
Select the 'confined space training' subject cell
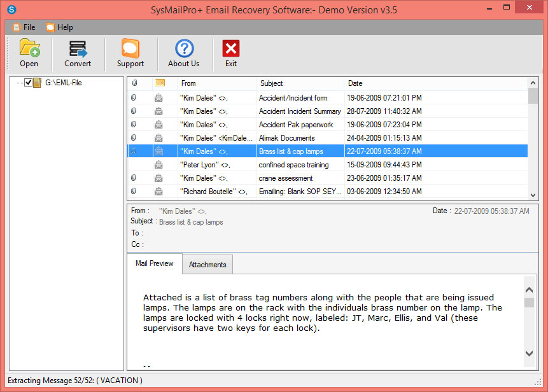click(x=300, y=165)
